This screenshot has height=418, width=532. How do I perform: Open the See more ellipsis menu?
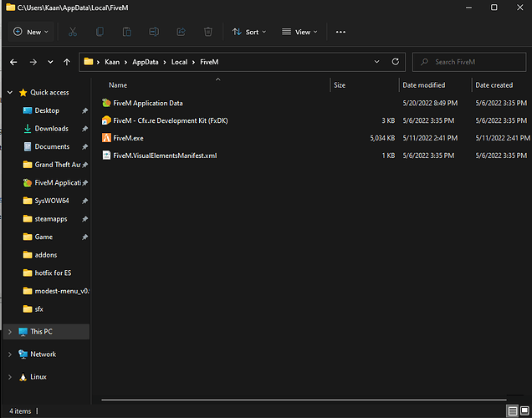340,32
